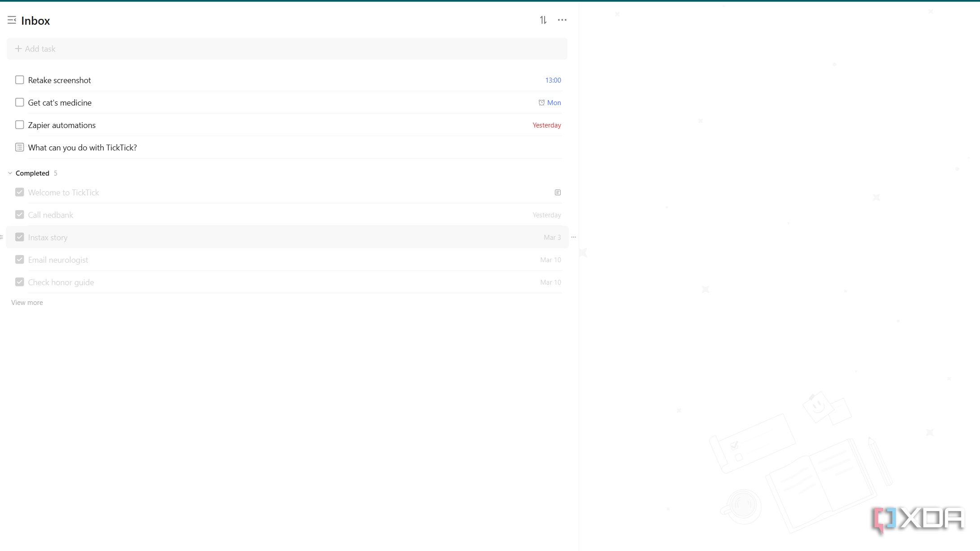Click the plus icon in Add task

pos(18,48)
